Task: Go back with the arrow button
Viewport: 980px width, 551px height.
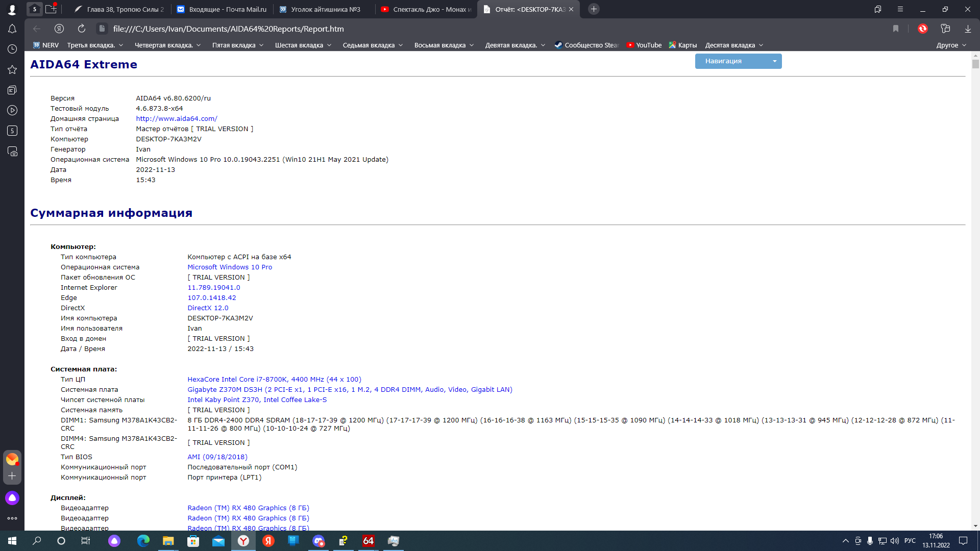Action: point(37,29)
